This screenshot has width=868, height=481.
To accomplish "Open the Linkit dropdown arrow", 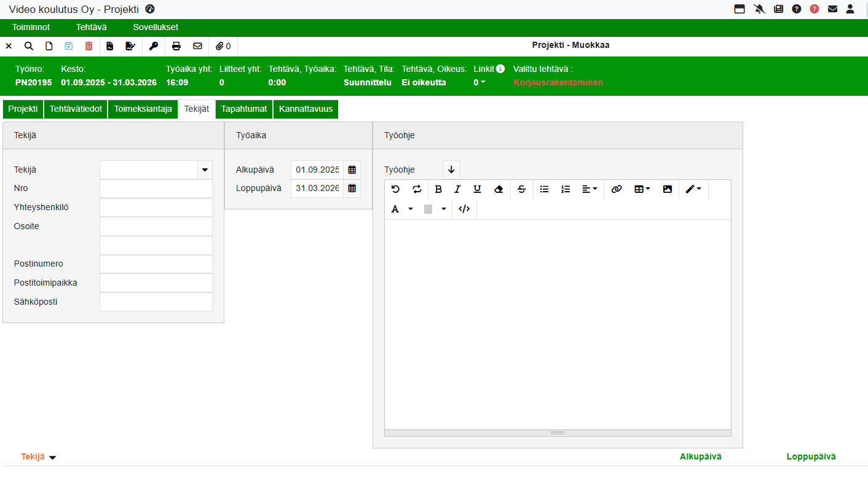I will pyautogui.click(x=483, y=82).
